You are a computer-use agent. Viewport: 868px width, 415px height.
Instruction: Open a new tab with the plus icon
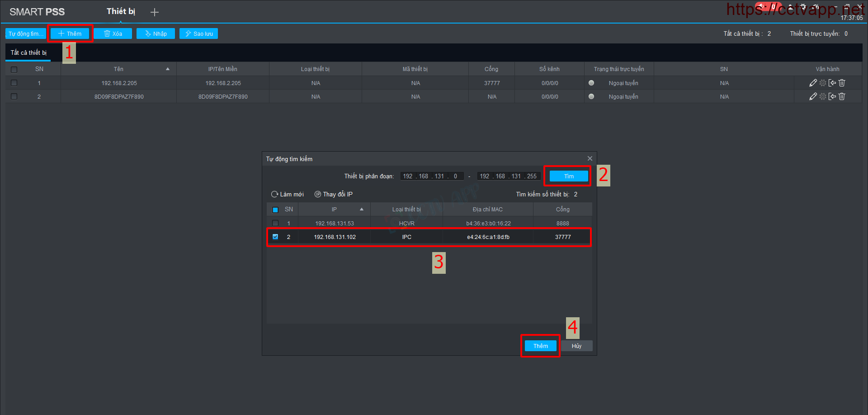point(155,12)
